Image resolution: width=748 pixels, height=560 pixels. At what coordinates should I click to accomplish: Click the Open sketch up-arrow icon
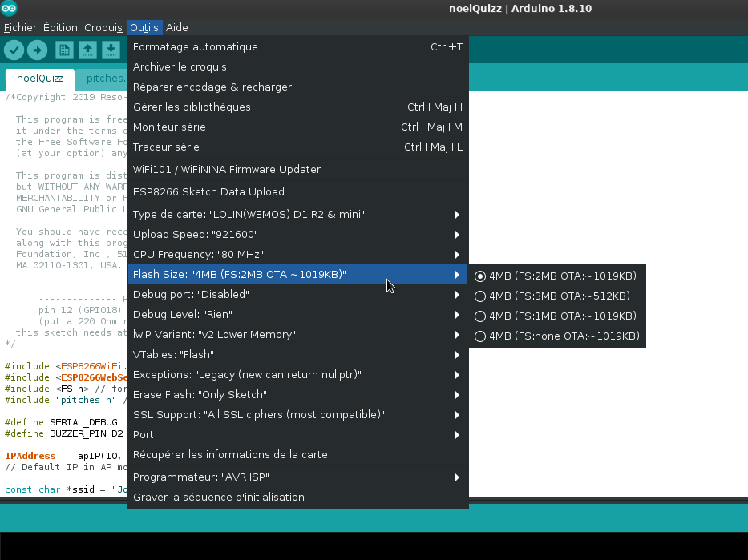click(x=87, y=50)
